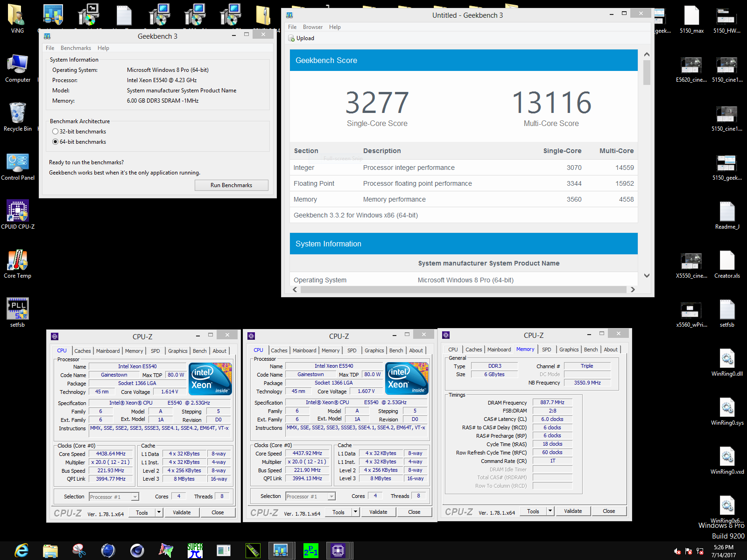Click Tools button in CPU-Z Memory window
The width and height of the screenshot is (747, 560).
pos(533,511)
